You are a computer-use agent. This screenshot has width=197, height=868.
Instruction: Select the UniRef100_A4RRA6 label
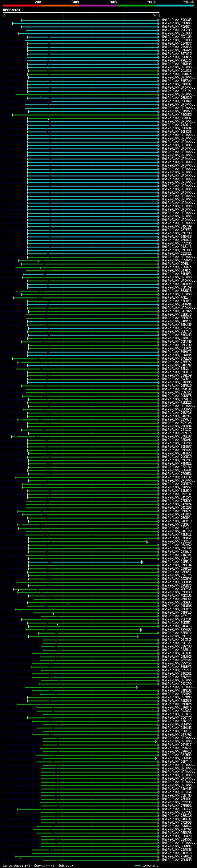[x=177, y=64]
